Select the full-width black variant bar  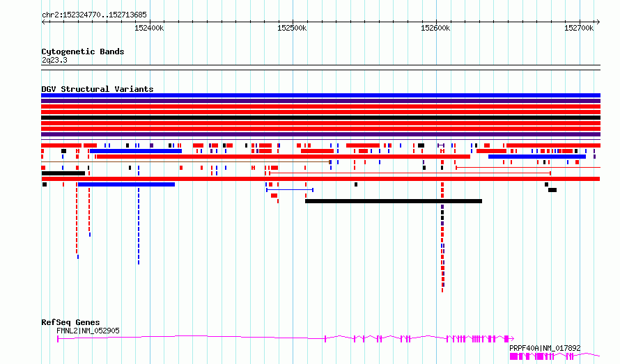tap(320, 118)
